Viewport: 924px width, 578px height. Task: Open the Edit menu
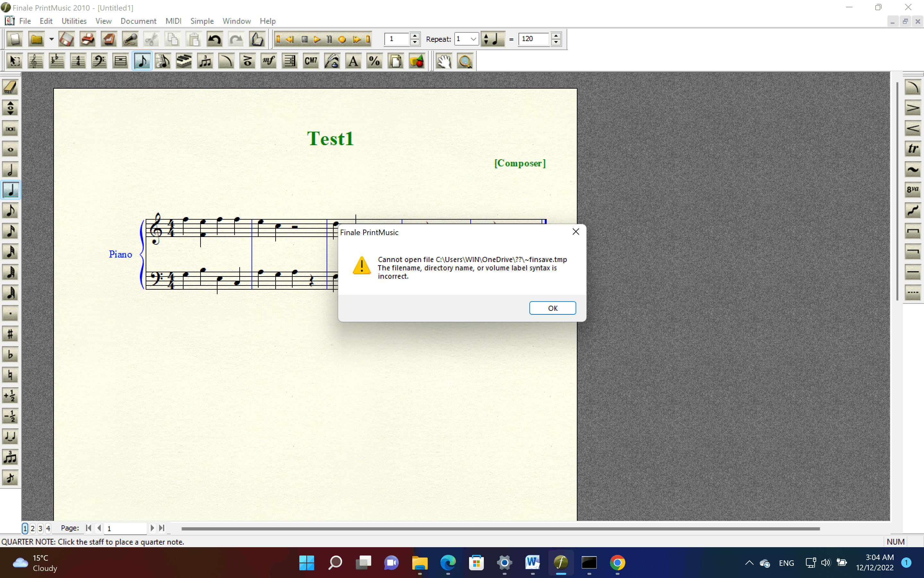[x=46, y=21]
